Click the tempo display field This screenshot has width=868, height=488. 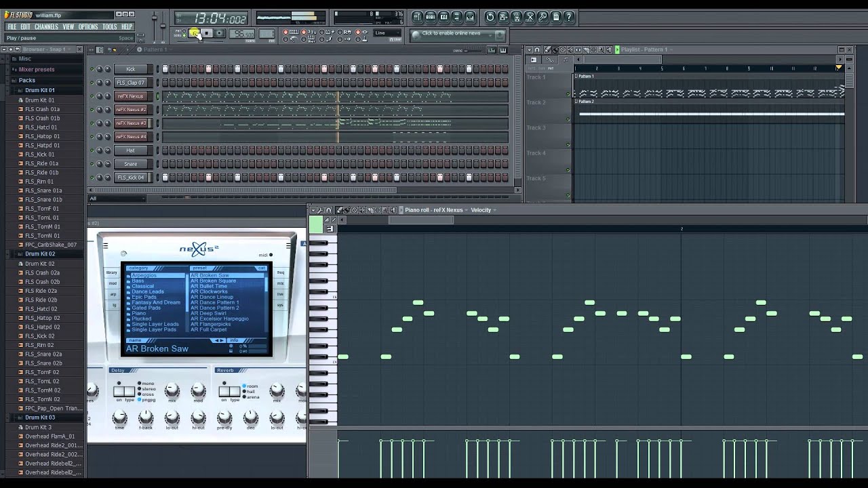tap(241, 34)
